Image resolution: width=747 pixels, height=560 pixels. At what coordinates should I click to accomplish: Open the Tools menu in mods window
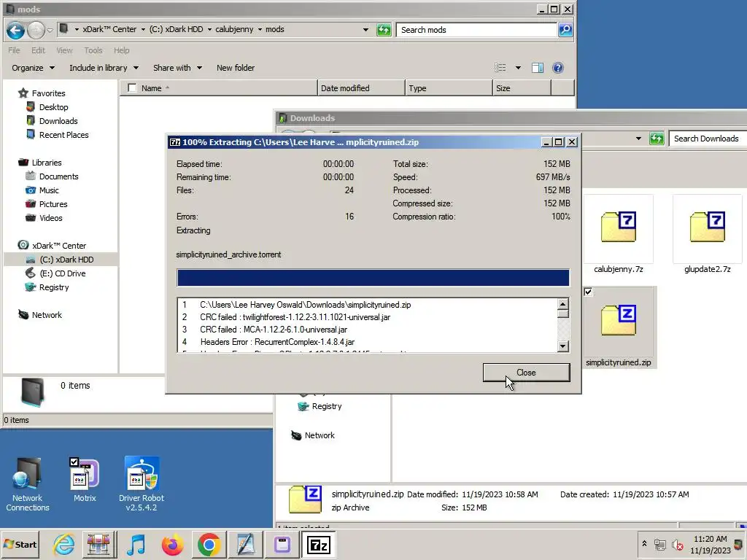coord(93,50)
